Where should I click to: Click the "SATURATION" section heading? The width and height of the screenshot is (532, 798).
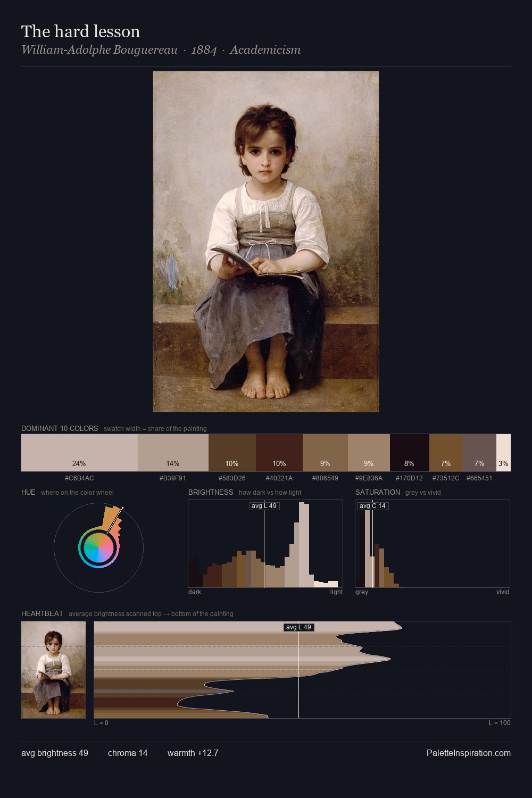[378, 492]
